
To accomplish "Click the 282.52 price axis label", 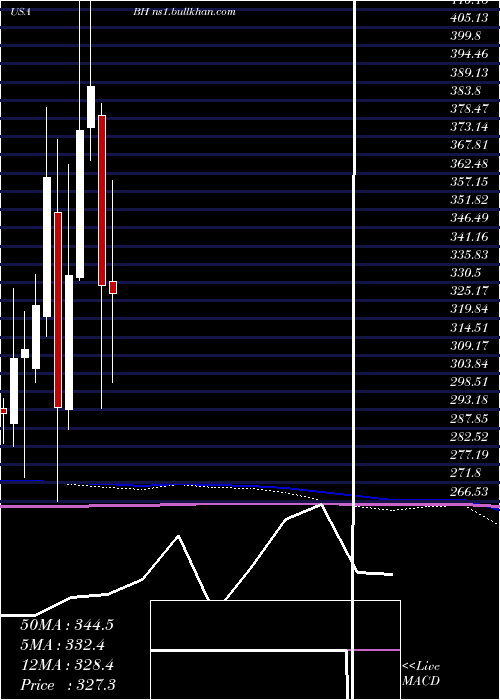I will tap(469, 437).
